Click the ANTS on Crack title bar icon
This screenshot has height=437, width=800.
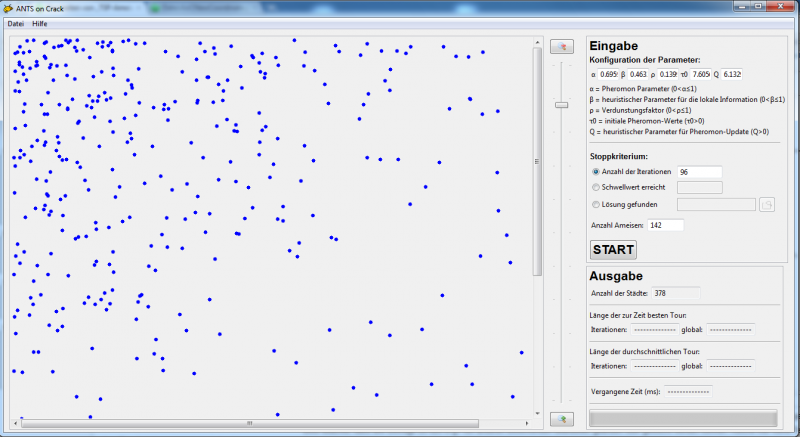(x=9, y=8)
